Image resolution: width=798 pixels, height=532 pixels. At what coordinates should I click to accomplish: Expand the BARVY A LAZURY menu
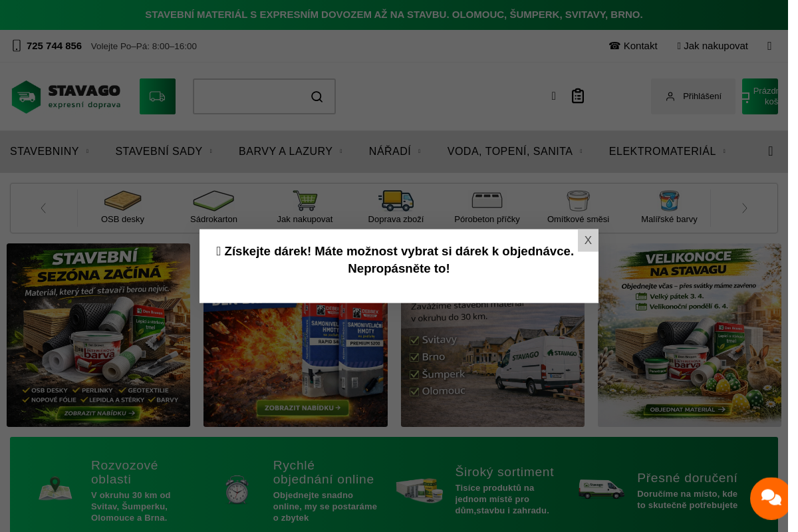coord(285,152)
